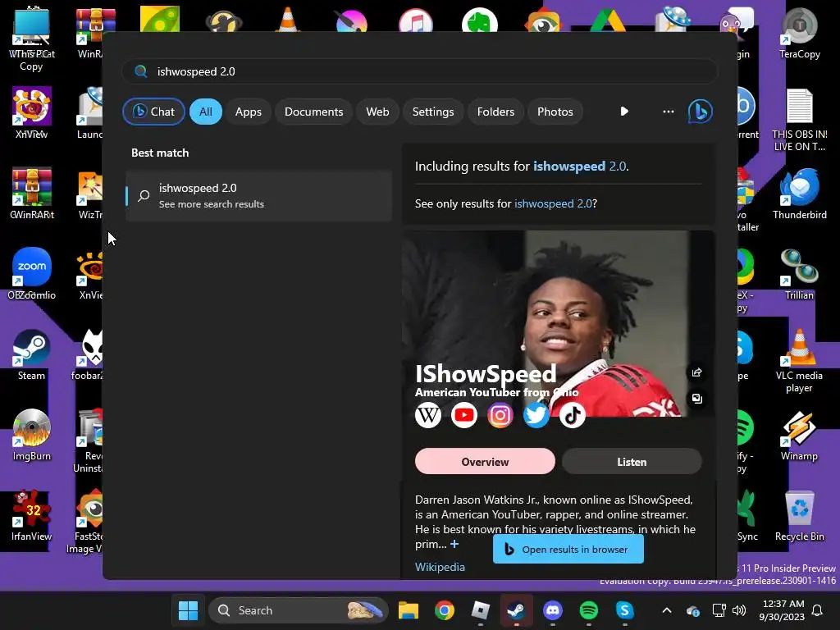Open the Roblox icon in the taskbar
This screenshot has width=840, height=630.
pyautogui.click(x=481, y=610)
